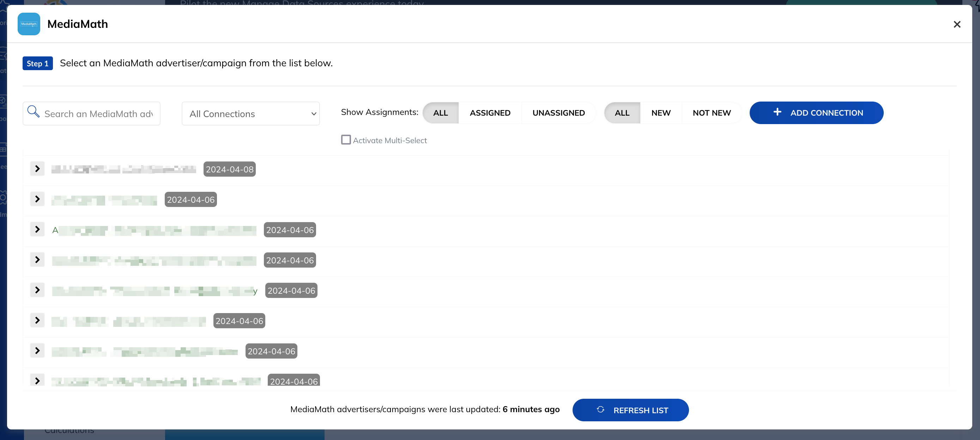The image size is (980, 440).
Task: Click the REFRESH LIST button
Action: pyautogui.click(x=630, y=410)
